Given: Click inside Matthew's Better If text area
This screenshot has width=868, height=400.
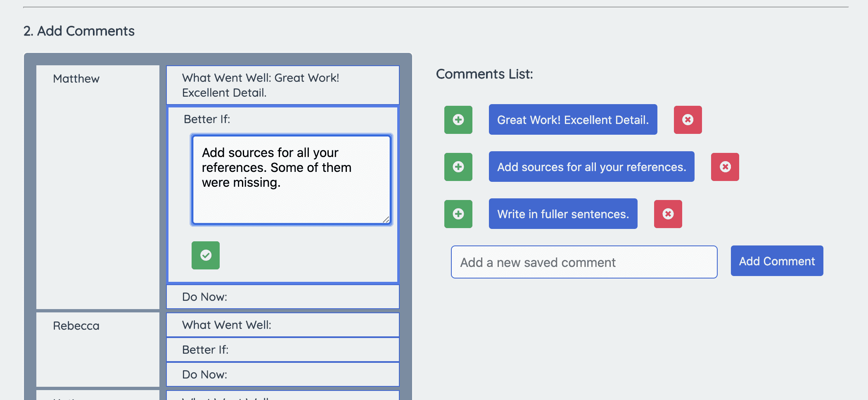Looking at the screenshot, I should tap(291, 179).
